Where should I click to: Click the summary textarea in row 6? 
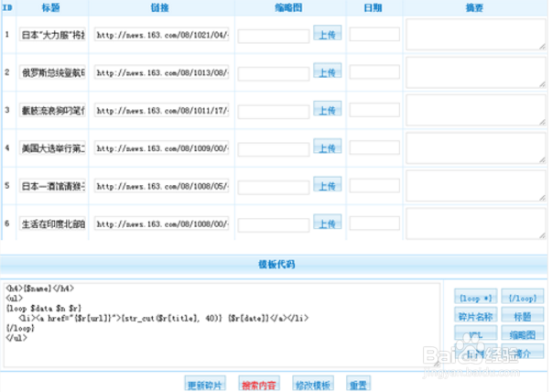[x=476, y=223]
